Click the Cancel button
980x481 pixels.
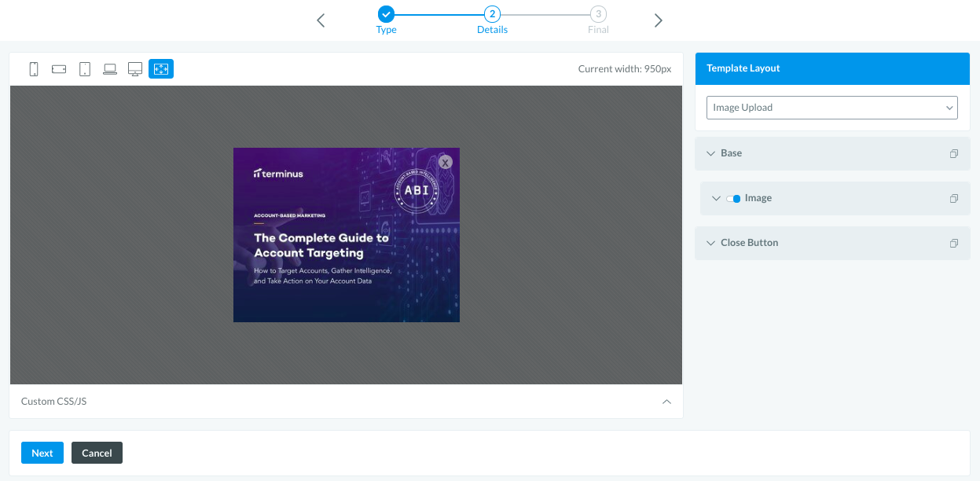coord(97,453)
